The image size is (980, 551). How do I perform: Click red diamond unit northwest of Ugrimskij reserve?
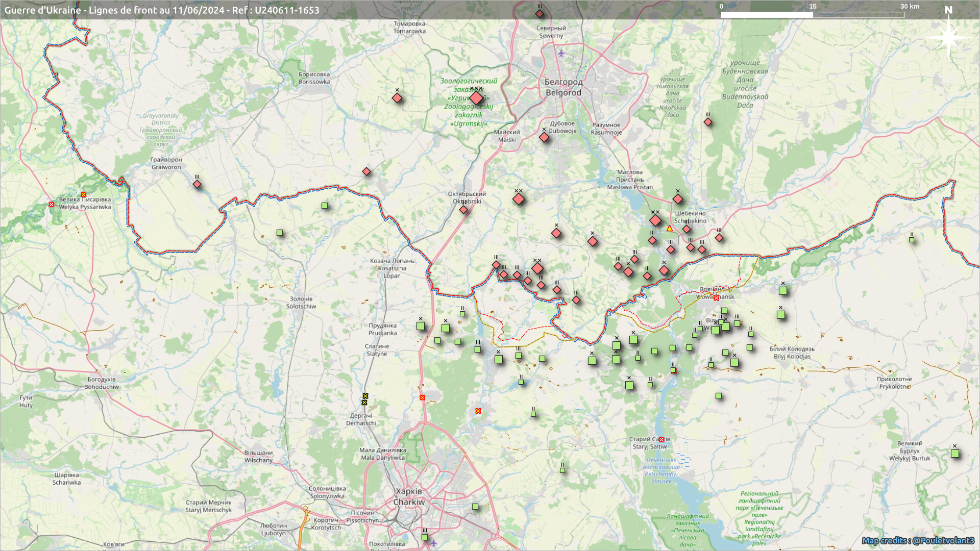pyautogui.click(x=397, y=98)
